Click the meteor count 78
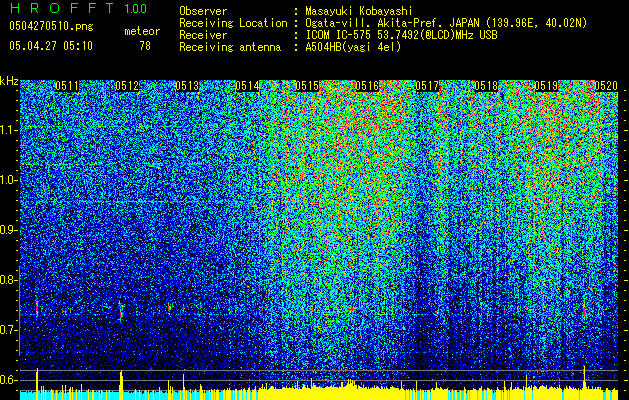 [145, 46]
